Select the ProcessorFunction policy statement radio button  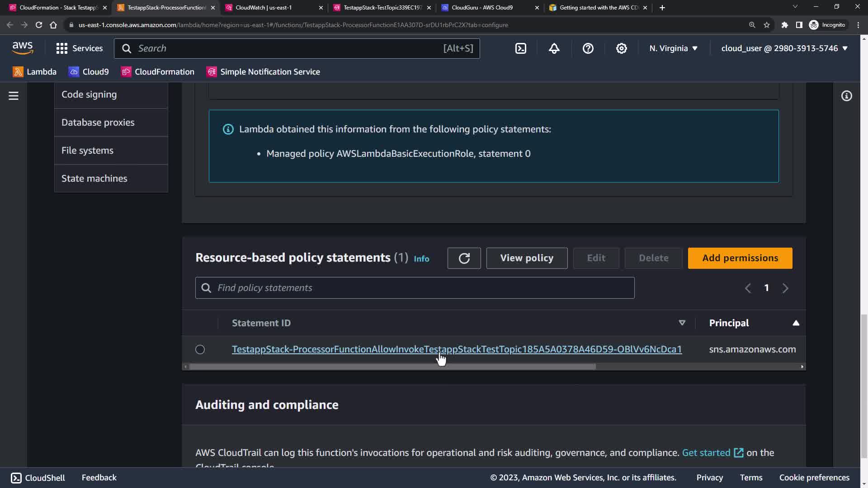200,349
